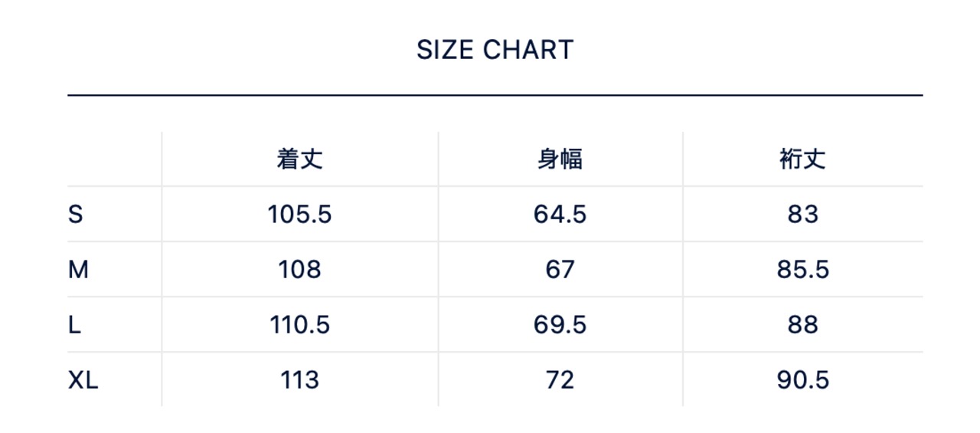Select the 着丈 column header

click(x=299, y=159)
